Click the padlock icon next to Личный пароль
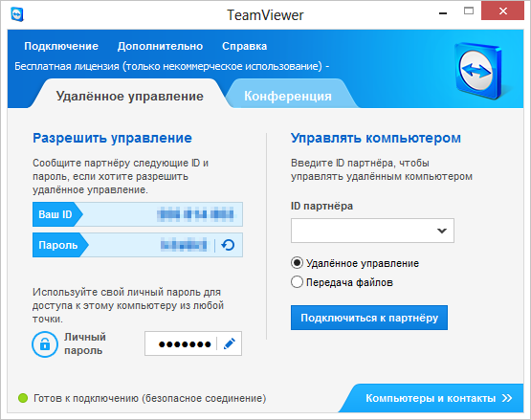Viewport: 531px width, 420px height. (x=45, y=344)
